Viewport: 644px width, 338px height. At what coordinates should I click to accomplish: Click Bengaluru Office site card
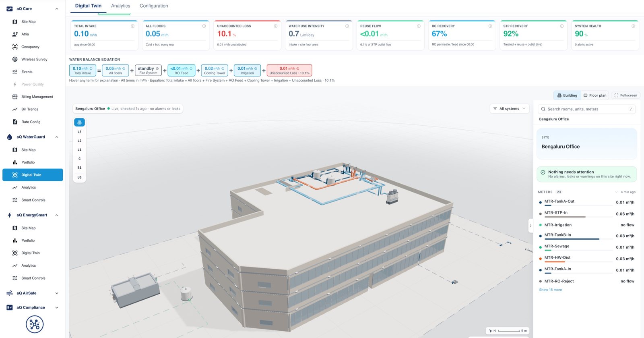pyautogui.click(x=587, y=144)
